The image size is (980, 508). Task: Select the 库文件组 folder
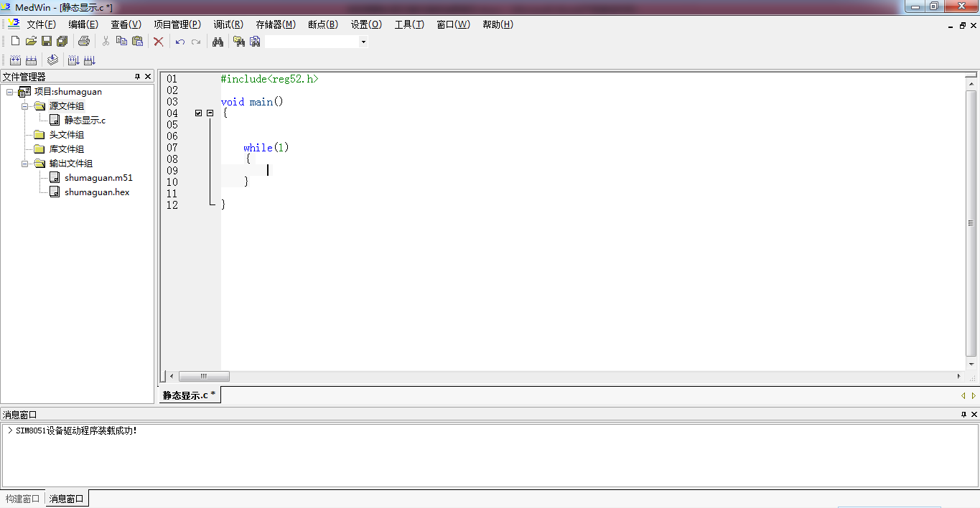pyautogui.click(x=66, y=149)
